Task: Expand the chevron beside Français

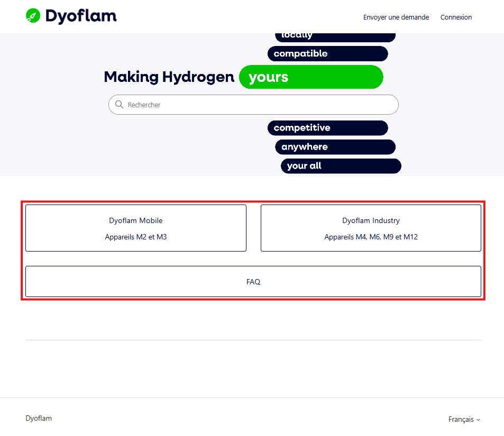Action: point(478,420)
